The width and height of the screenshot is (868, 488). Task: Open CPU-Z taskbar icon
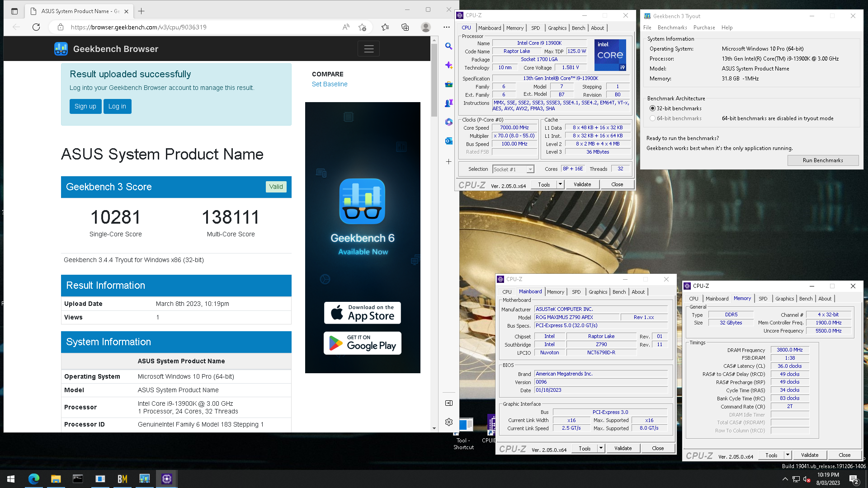[x=167, y=479]
